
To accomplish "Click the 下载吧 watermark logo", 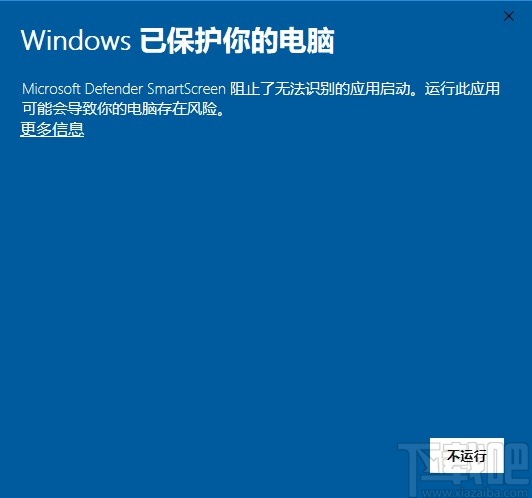I will click(x=465, y=465).
